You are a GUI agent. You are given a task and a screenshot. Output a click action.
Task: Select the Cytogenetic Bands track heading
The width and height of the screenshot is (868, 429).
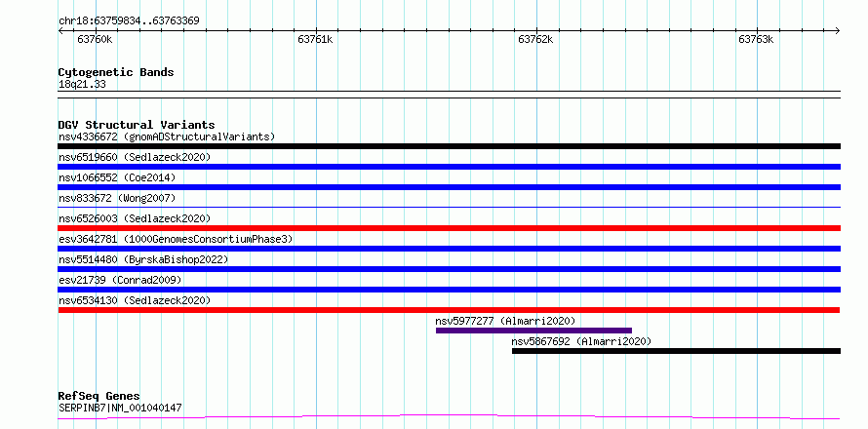pyautogui.click(x=116, y=72)
